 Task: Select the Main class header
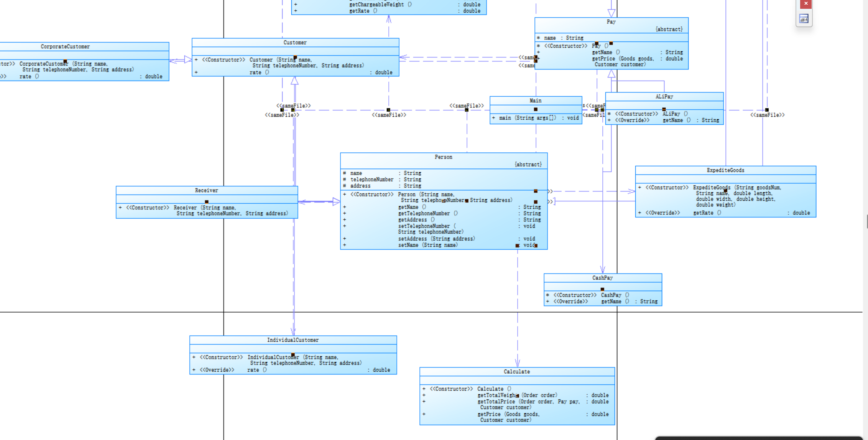point(535,101)
